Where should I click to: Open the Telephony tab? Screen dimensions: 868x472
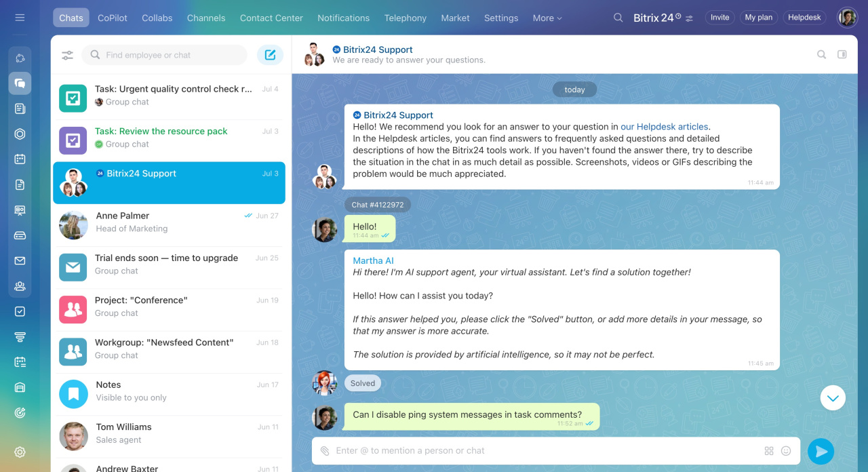coord(406,18)
